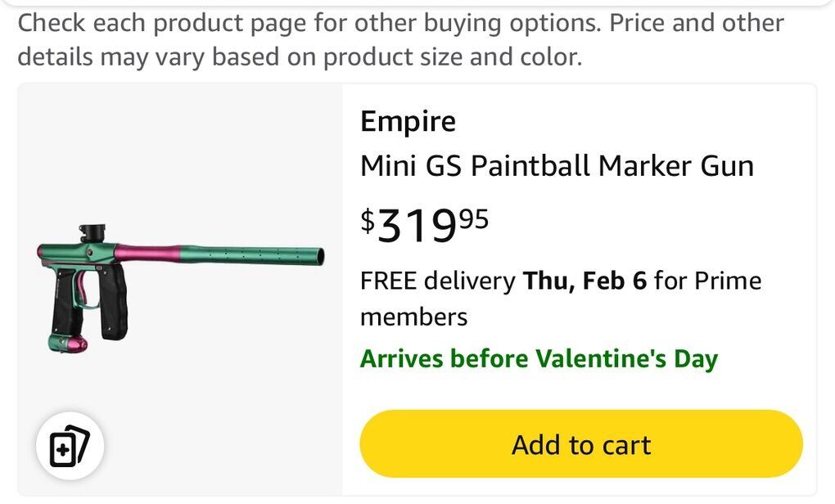
Task: Open the green paintball marker product image
Action: (180, 286)
